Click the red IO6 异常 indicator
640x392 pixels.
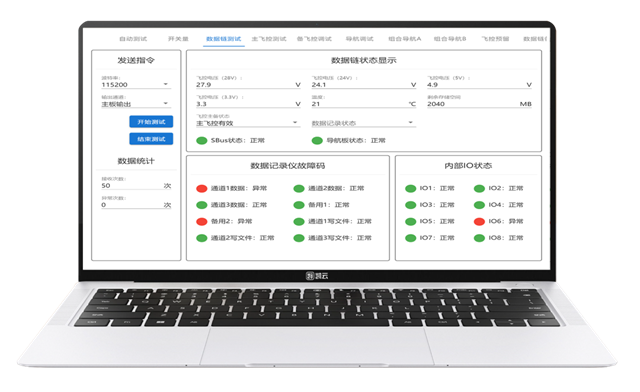tap(479, 221)
